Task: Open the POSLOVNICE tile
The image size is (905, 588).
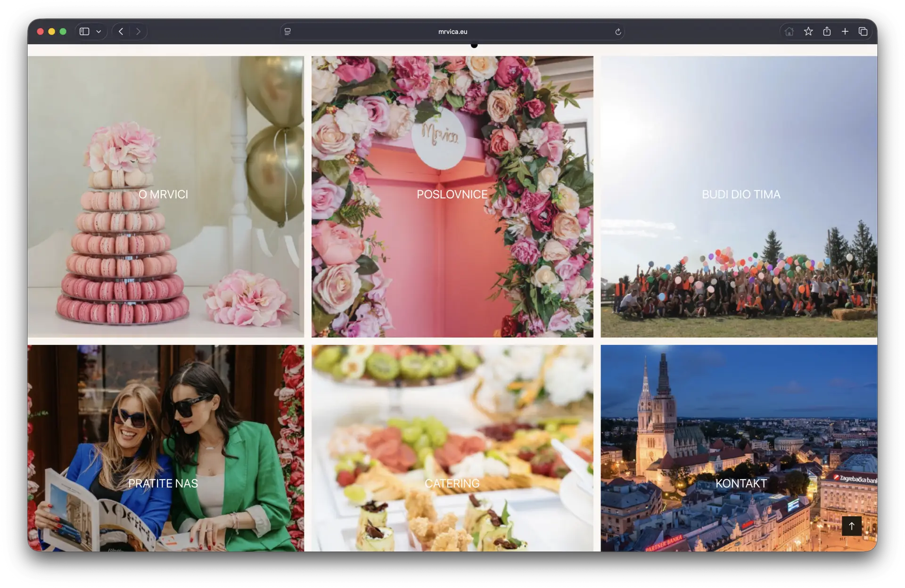Action: tap(452, 195)
